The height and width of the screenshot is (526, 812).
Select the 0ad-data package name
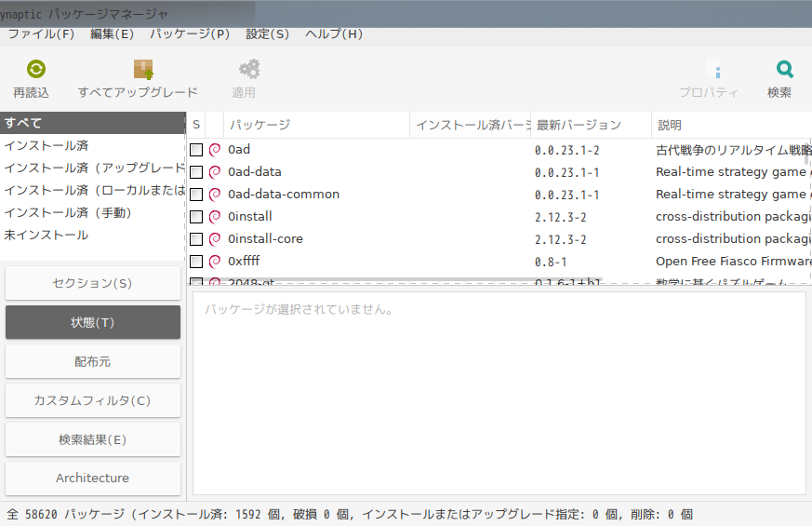pos(255,172)
